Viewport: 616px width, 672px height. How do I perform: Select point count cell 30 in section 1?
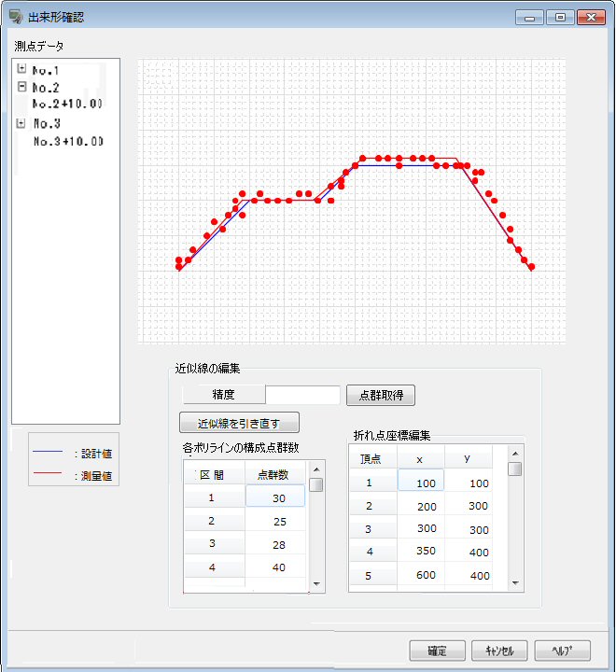pos(275,497)
